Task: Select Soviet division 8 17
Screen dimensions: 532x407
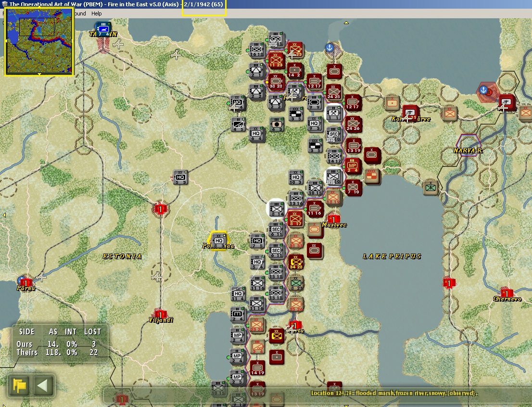Action: pos(295,219)
